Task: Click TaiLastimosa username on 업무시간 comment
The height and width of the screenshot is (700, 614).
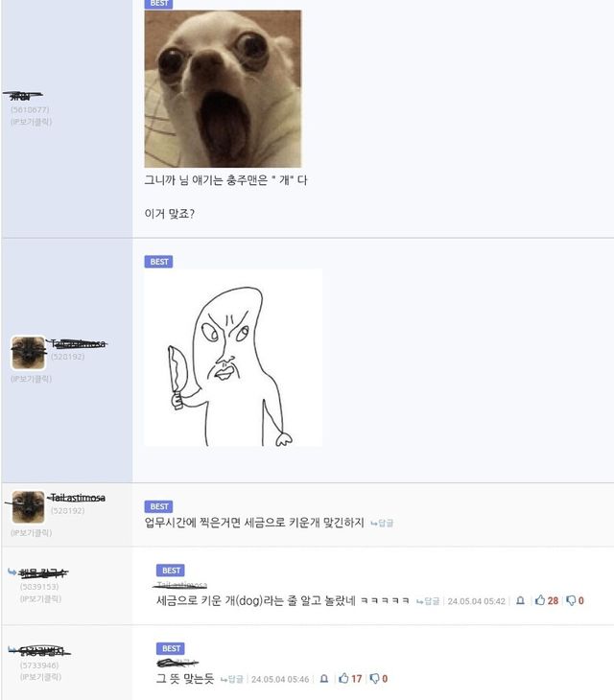Action: pos(78,498)
